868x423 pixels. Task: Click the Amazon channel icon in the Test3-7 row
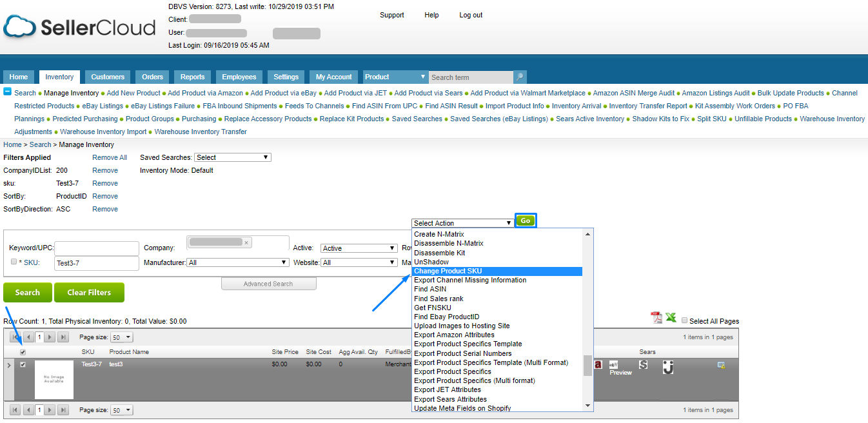point(598,365)
